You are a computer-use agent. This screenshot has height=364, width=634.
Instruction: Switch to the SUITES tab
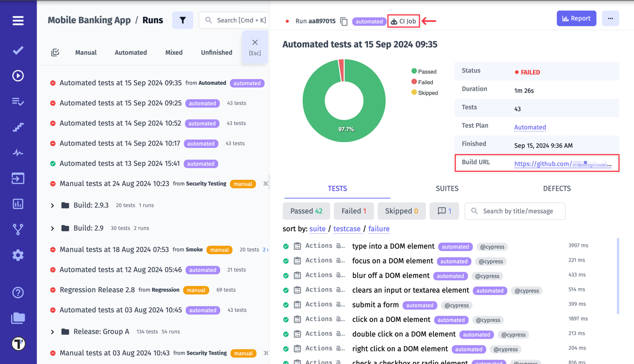pyautogui.click(x=447, y=188)
